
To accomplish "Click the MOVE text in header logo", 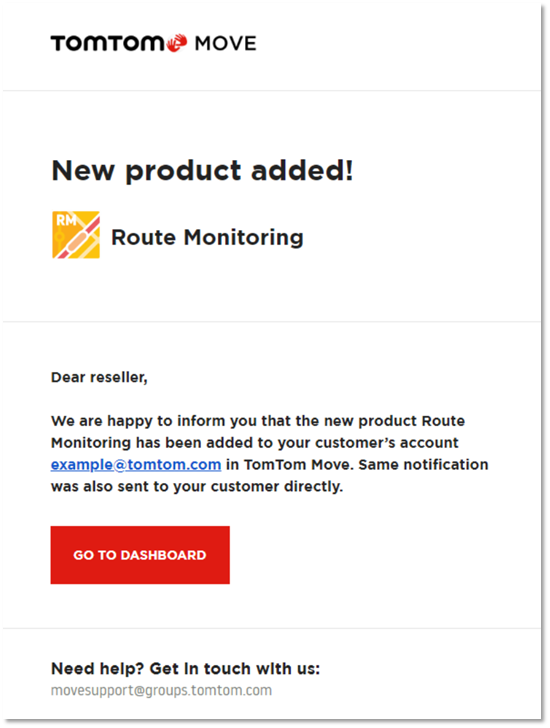I will [226, 44].
